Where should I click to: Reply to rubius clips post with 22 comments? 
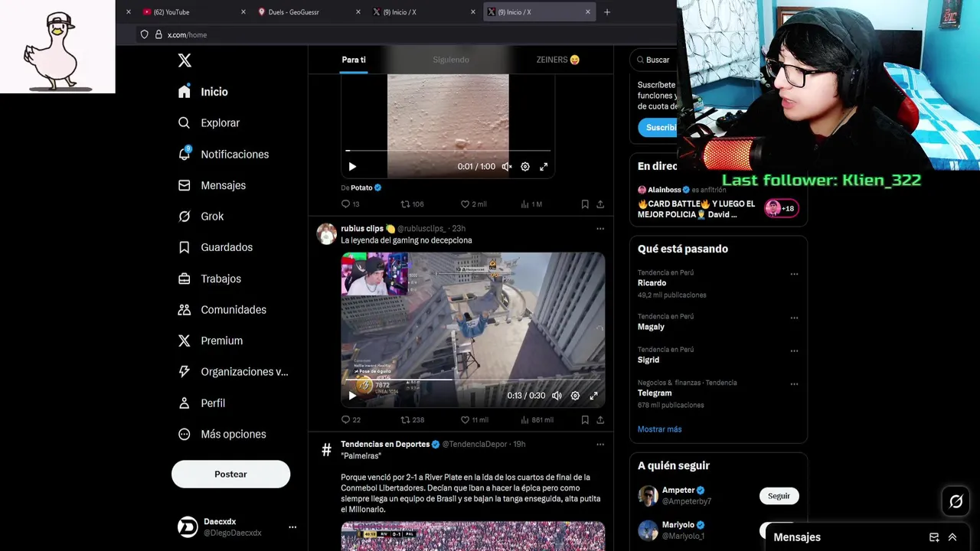[x=351, y=420]
